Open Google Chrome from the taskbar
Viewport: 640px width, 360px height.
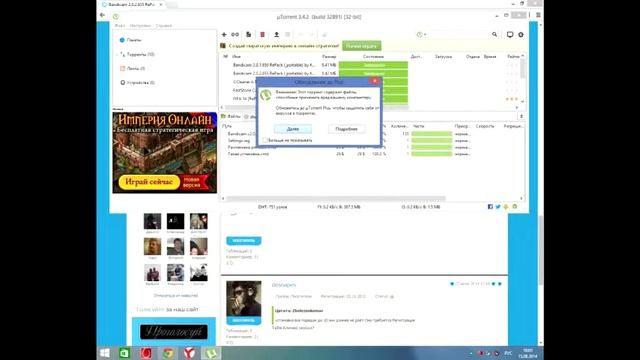pyautogui.click(x=168, y=353)
